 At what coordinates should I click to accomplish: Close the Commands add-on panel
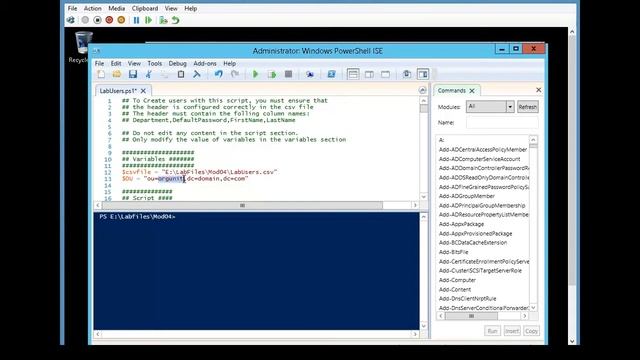[538, 90]
